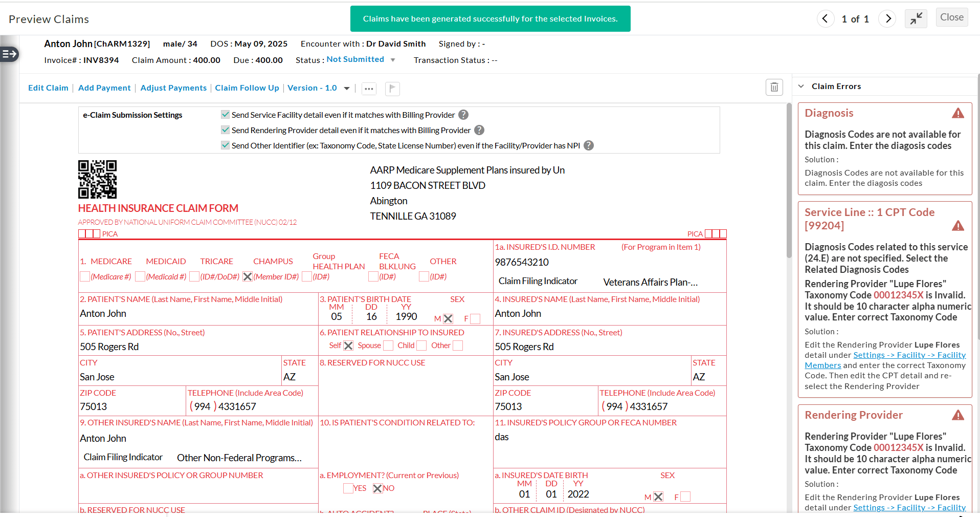980x517 pixels.
Task: Open the Not Submitted status dropdown
Action: [x=392, y=60]
